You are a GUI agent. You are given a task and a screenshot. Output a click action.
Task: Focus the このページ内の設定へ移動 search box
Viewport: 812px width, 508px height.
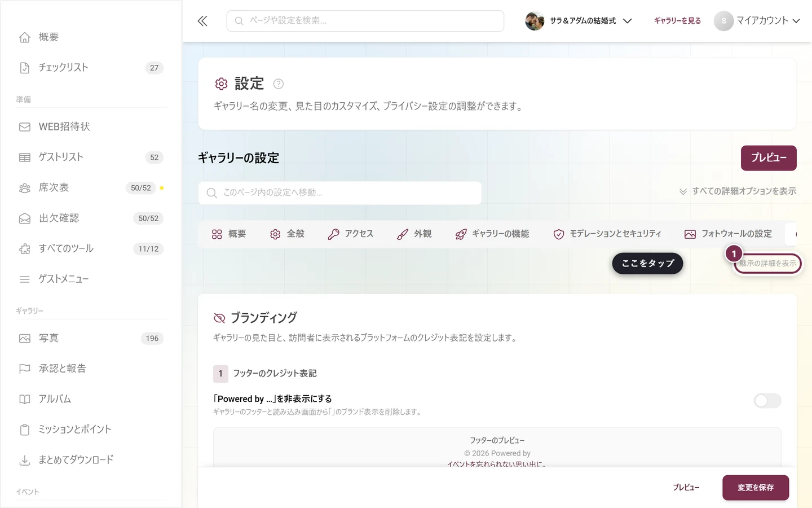click(x=340, y=193)
